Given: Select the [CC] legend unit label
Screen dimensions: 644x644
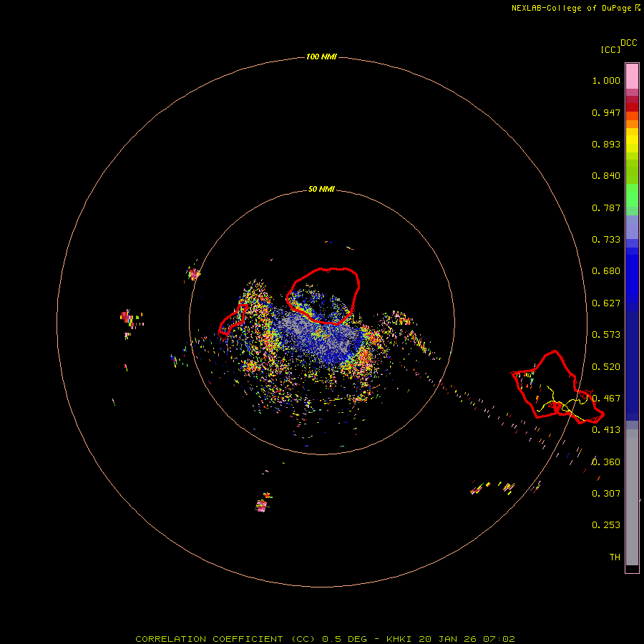Looking at the screenshot, I should click(x=610, y=49).
